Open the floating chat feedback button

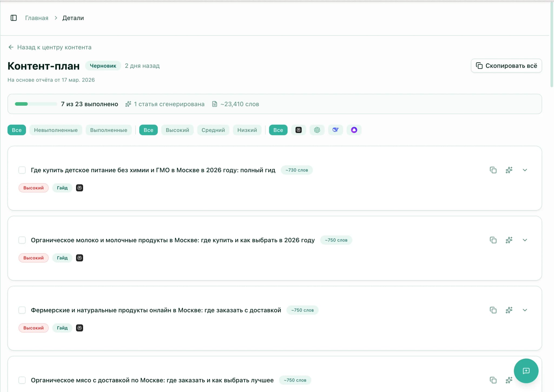click(x=526, y=371)
